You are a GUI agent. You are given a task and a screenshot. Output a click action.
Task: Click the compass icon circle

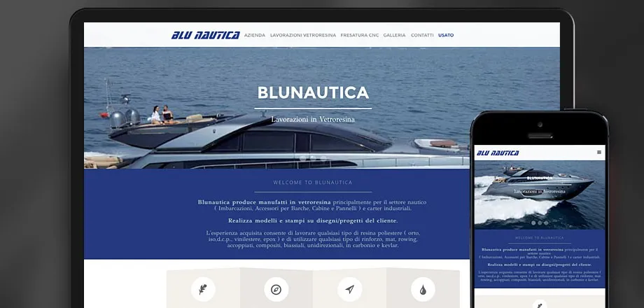276,289
